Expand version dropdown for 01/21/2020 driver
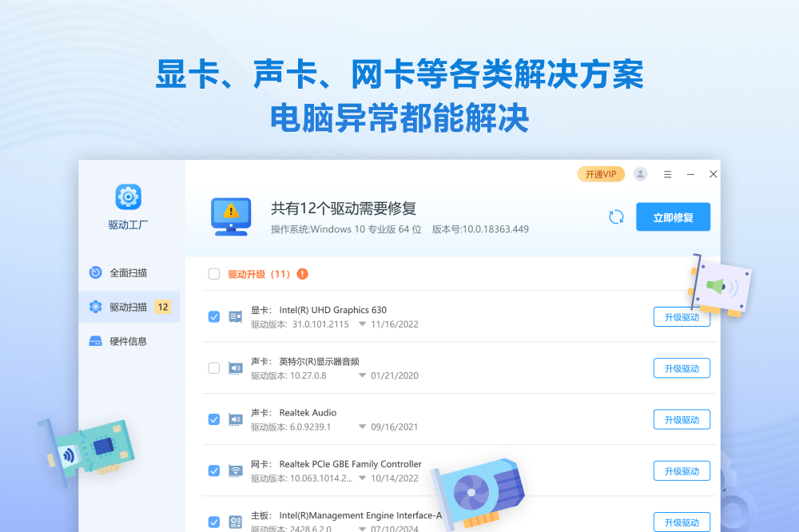Image resolution: width=799 pixels, height=532 pixels. pyautogui.click(x=362, y=375)
